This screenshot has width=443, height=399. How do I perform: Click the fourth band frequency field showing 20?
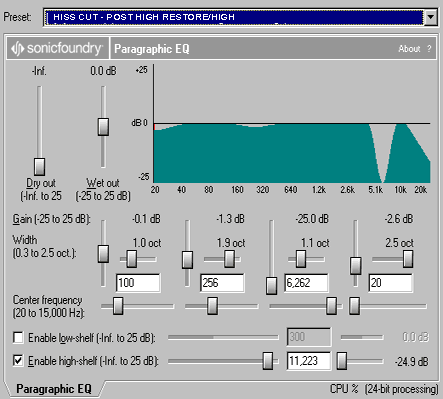[390, 283]
